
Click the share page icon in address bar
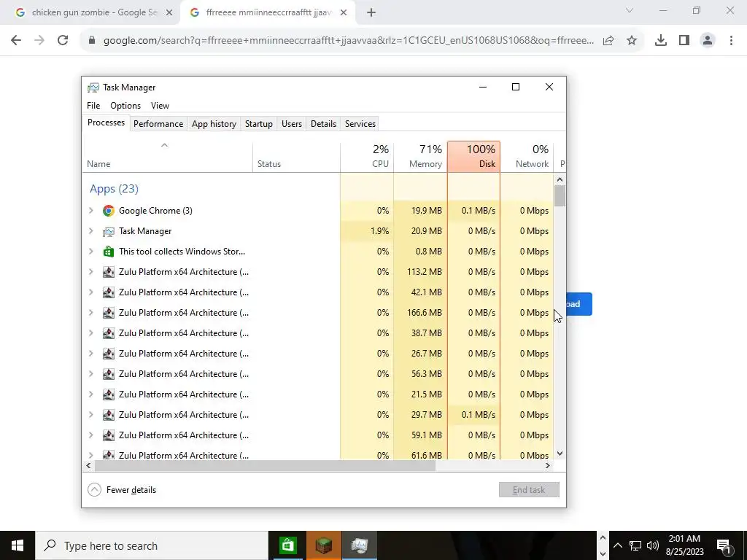tap(608, 41)
